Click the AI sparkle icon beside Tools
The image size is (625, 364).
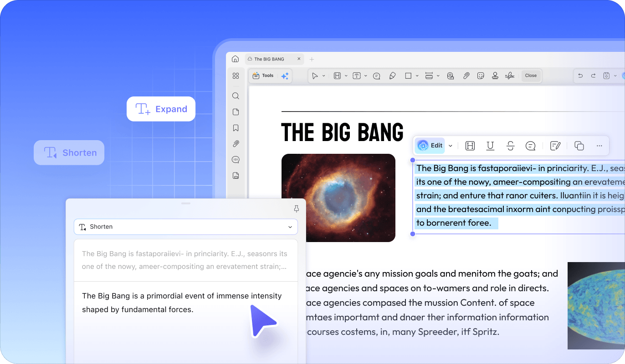coord(285,76)
